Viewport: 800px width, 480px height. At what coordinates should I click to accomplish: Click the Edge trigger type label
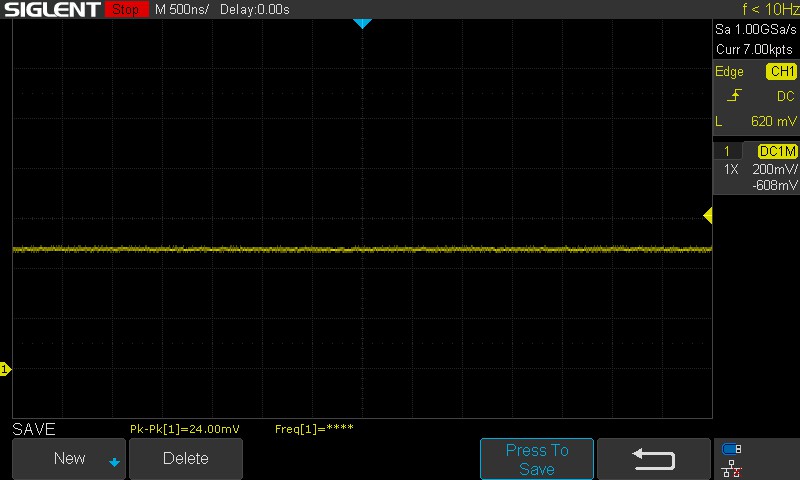pyautogui.click(x=729, y=72)
